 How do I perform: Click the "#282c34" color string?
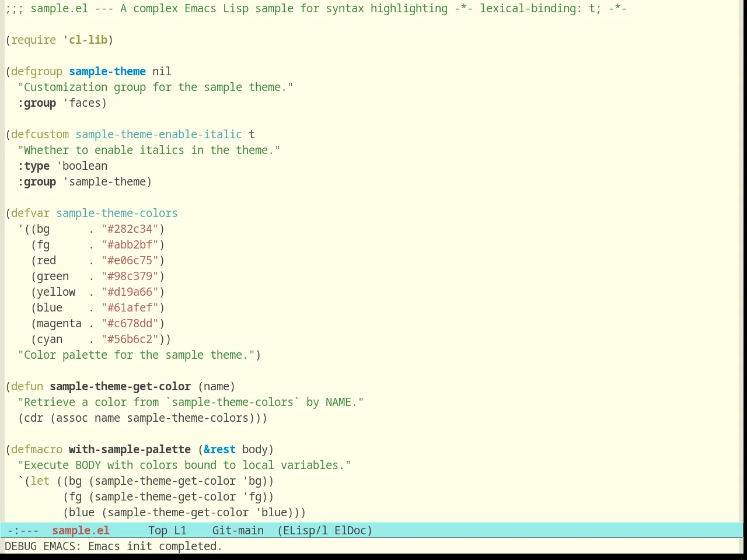tap(130, 229)
